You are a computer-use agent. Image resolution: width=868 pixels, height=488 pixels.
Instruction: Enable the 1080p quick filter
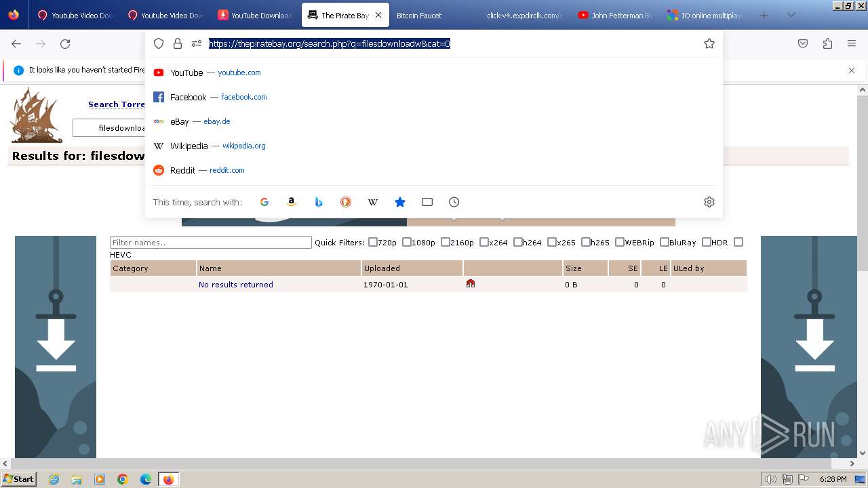pos(407,242)
